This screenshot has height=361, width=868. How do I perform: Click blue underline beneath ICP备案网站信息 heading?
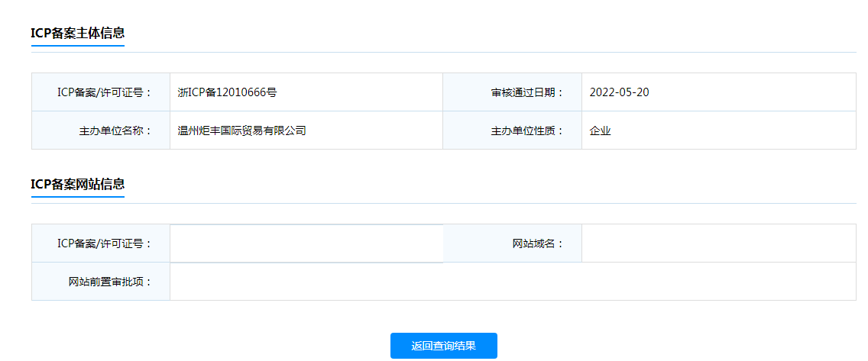[77, 197]
